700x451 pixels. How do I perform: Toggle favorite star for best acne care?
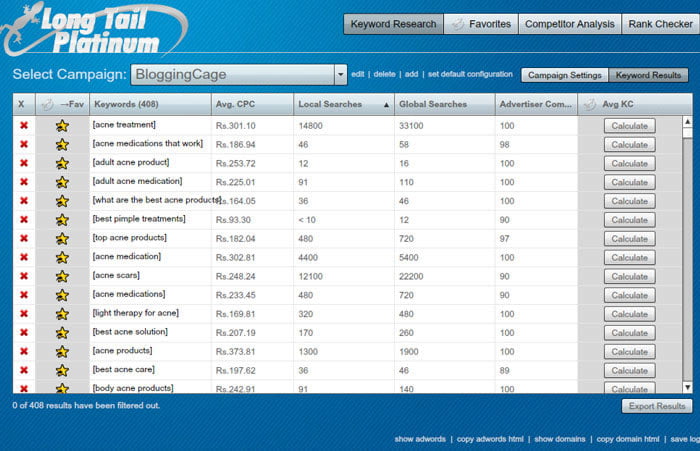coord(62,370)
